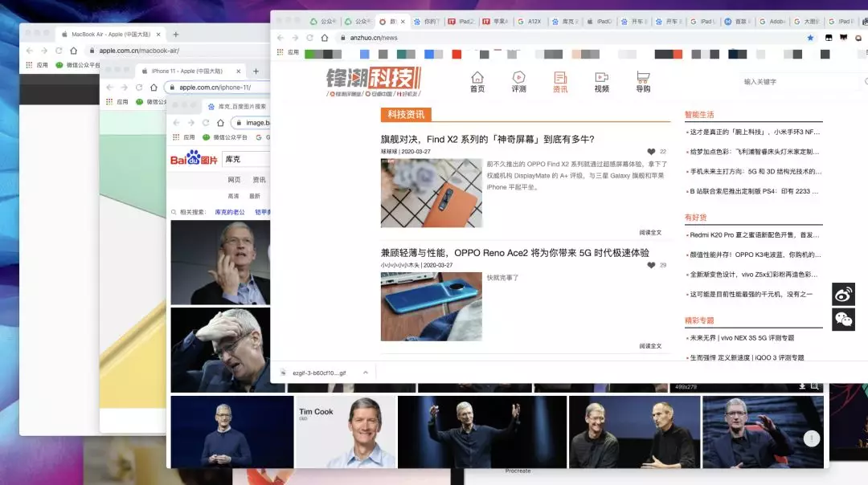The image size is (868, 485).
Task: Open the 首页 home icon on anzhuo site
Action: click(477, 82)
